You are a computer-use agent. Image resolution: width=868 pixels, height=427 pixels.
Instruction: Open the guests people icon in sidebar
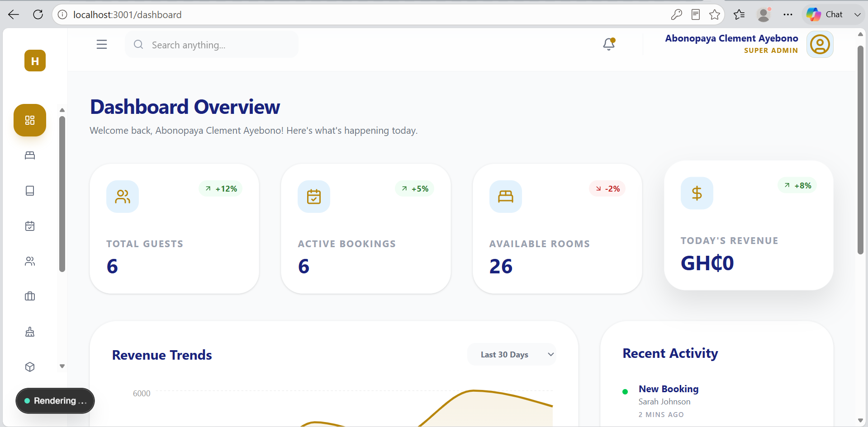(30, 261)
